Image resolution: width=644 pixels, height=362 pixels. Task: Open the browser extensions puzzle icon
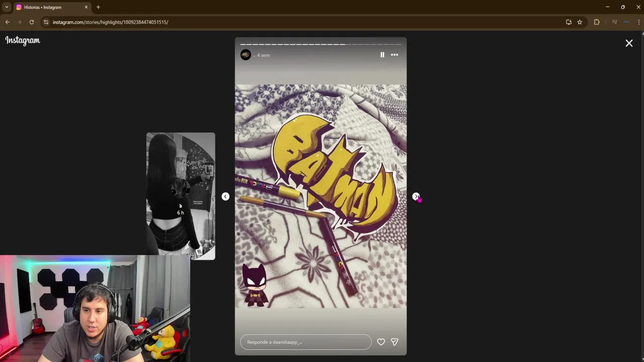(597, 22)
